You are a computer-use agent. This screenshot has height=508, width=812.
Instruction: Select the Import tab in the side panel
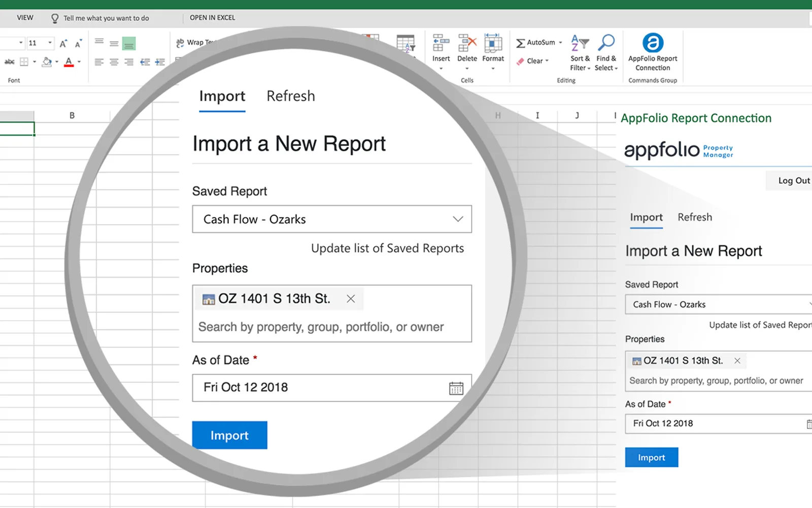(646, 217)
